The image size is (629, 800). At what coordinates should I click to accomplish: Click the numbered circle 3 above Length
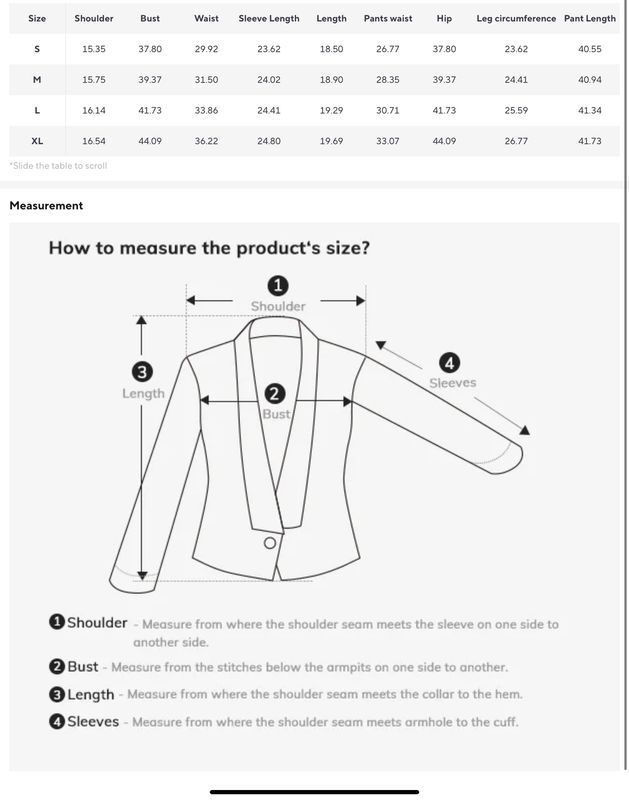142,371
